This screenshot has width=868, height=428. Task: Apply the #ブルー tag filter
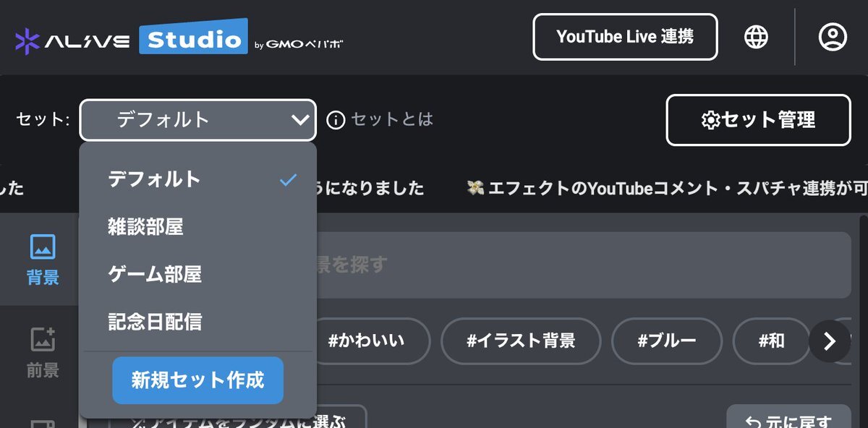(666, 341)
